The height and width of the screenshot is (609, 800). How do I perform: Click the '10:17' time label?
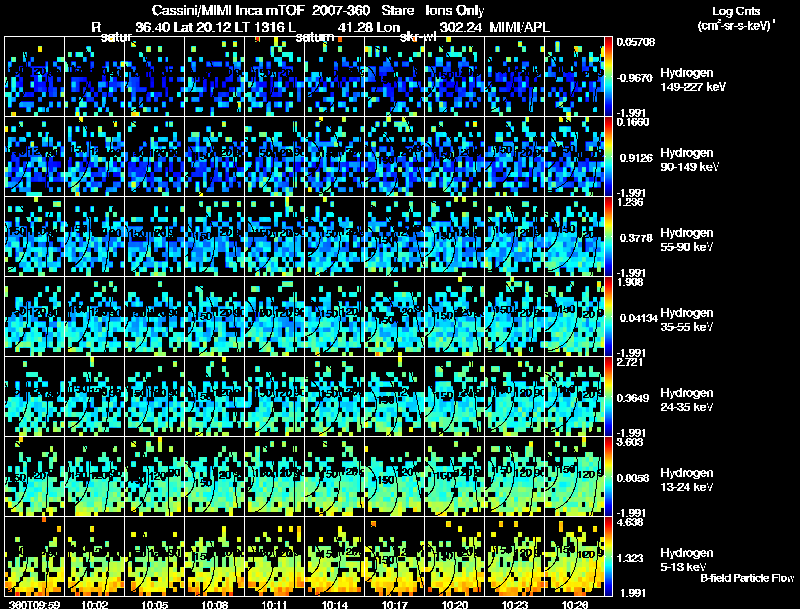[x=394, y=604]
